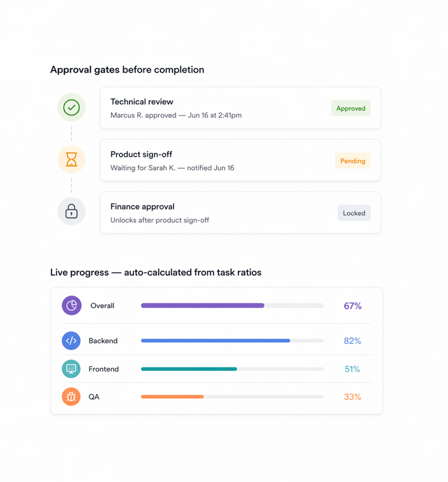Image resolution: width=448 pixels, height=482 pixels.
Task: Click the orange hourglass pending icon
Action: 72,160
